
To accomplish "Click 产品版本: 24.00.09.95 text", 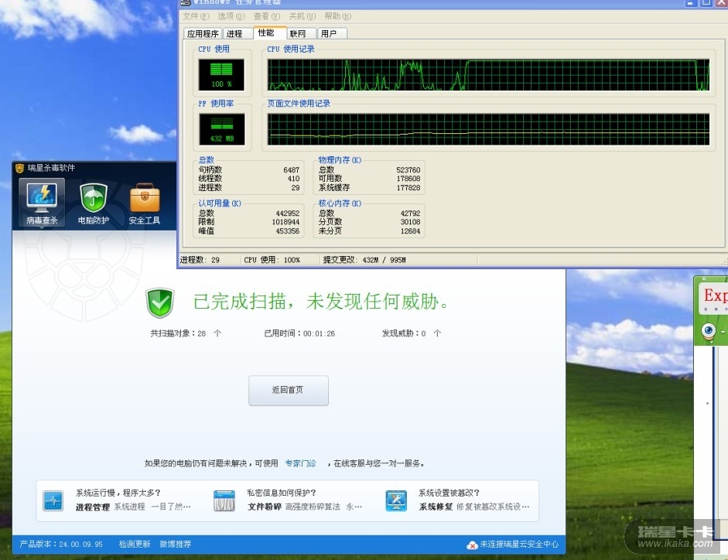I will click(61, 545).
